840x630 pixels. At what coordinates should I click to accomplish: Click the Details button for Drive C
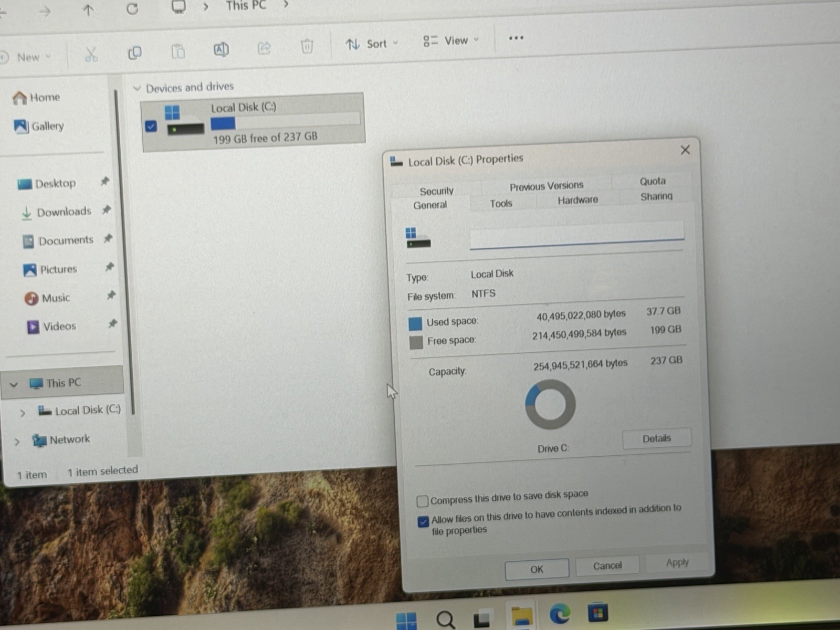click(657, 438)
